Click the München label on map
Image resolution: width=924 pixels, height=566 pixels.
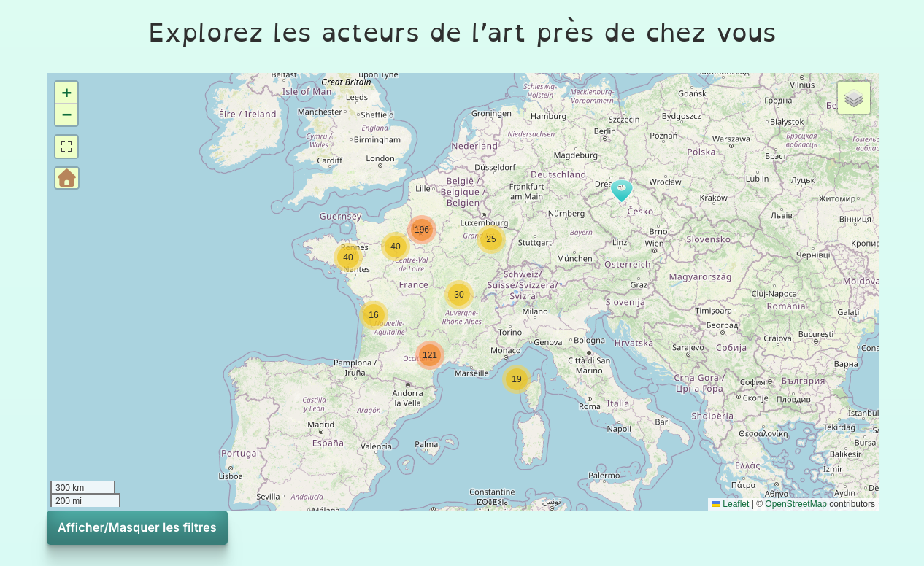click(x=574, y=258)
